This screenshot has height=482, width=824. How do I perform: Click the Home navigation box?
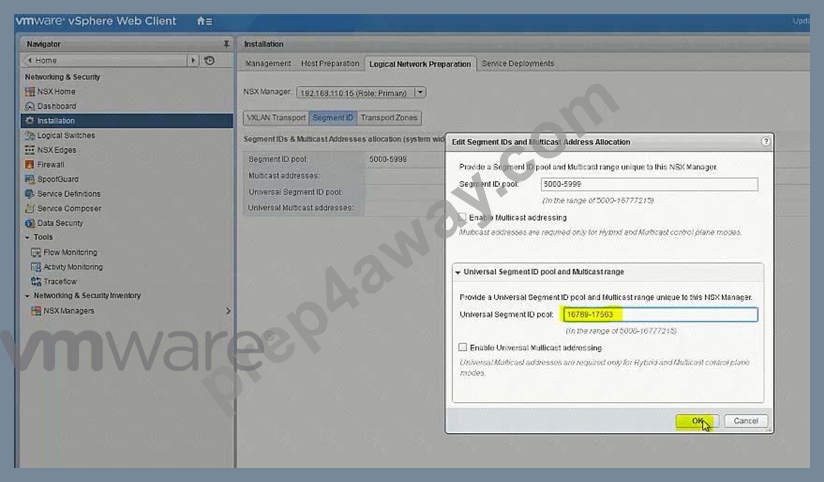point(105,60)
